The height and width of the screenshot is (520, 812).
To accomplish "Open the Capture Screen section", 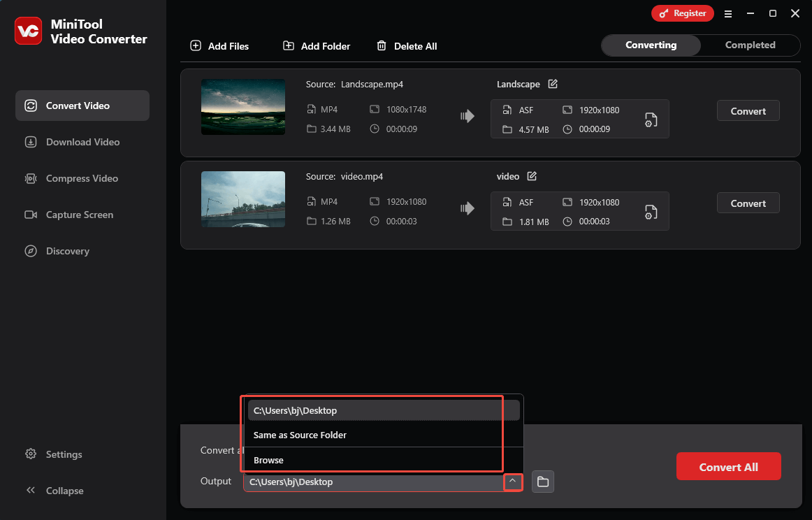I will click(x=69, y=215).
